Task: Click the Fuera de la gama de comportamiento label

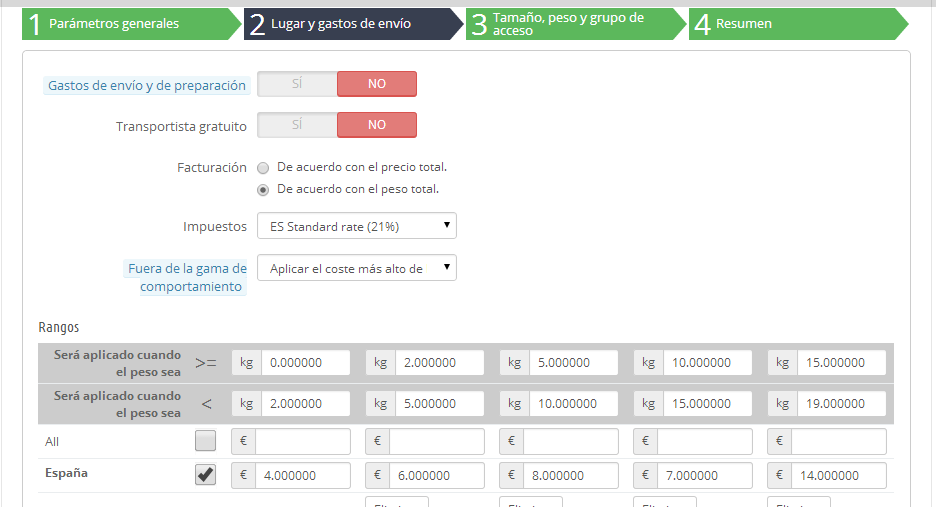Action: [187, 278]
